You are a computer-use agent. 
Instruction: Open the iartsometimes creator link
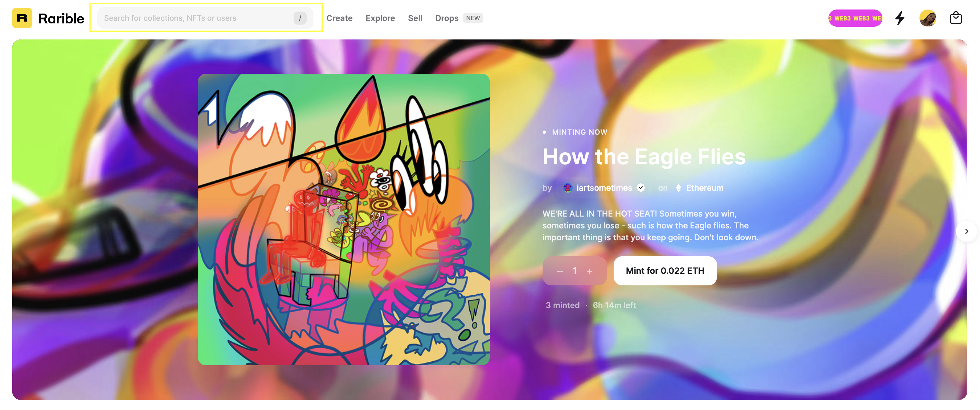click(x=604, y=188)
